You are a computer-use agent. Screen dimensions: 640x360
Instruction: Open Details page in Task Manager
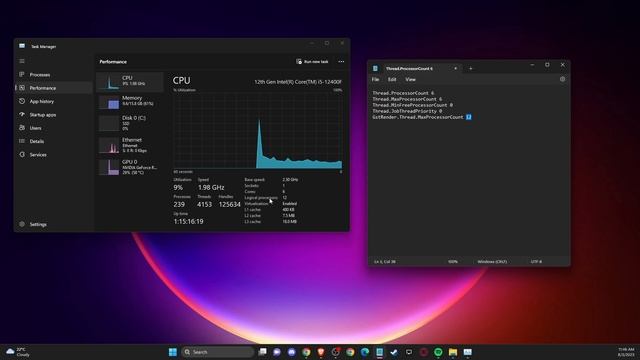coord(54,141)
